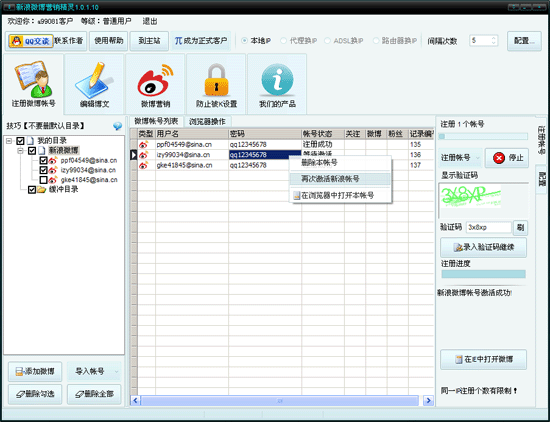Open the 导入帐号 dropdown arrow
The height and width of the screenshot is (422, 550).
point(117,371)
